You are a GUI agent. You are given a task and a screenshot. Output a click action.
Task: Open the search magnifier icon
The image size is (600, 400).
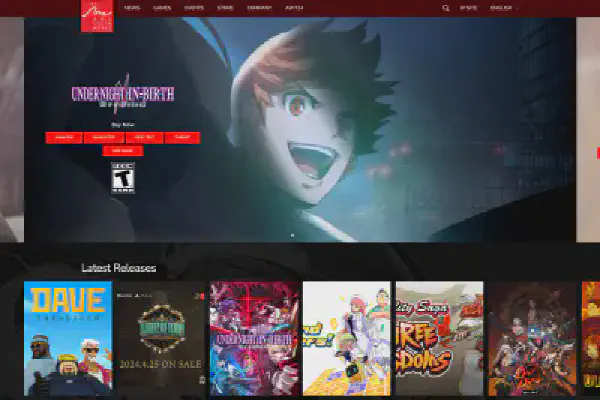[x=446, y=8]
